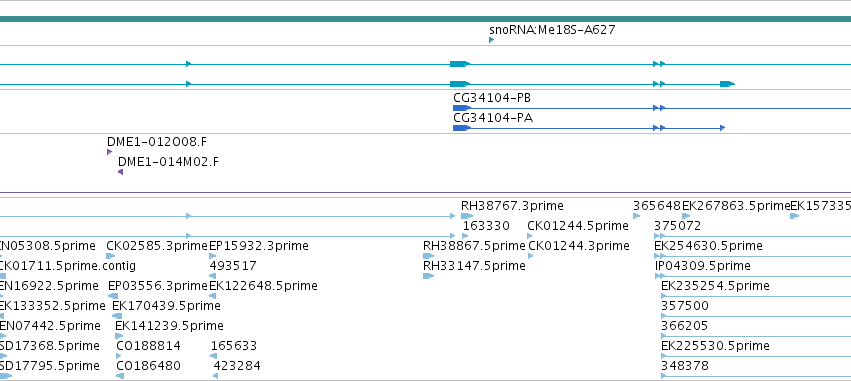
Task: Select the EP03556.3prime EST marker
Action: (x=113, y=296)
